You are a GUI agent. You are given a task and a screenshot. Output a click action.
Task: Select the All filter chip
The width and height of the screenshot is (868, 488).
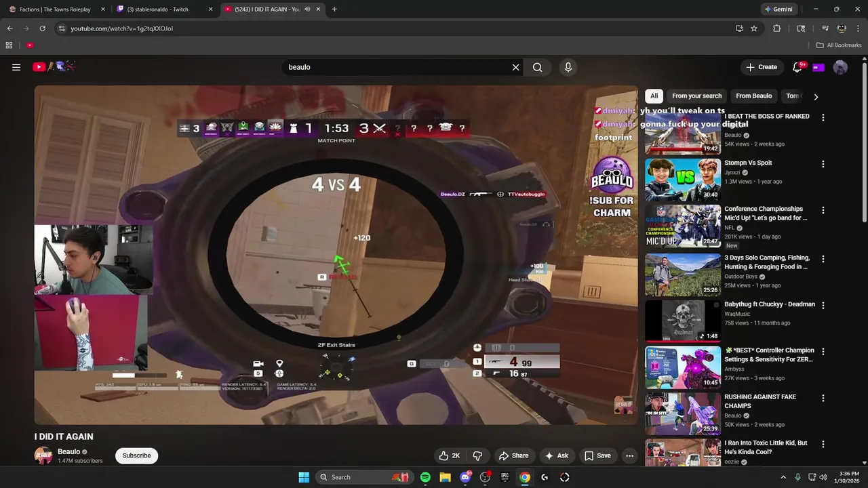654,96
